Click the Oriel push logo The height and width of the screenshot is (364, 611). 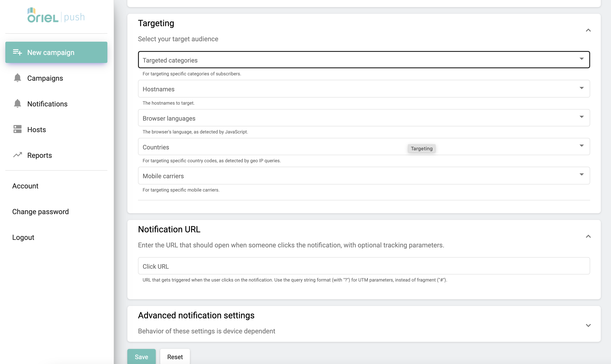56,16
